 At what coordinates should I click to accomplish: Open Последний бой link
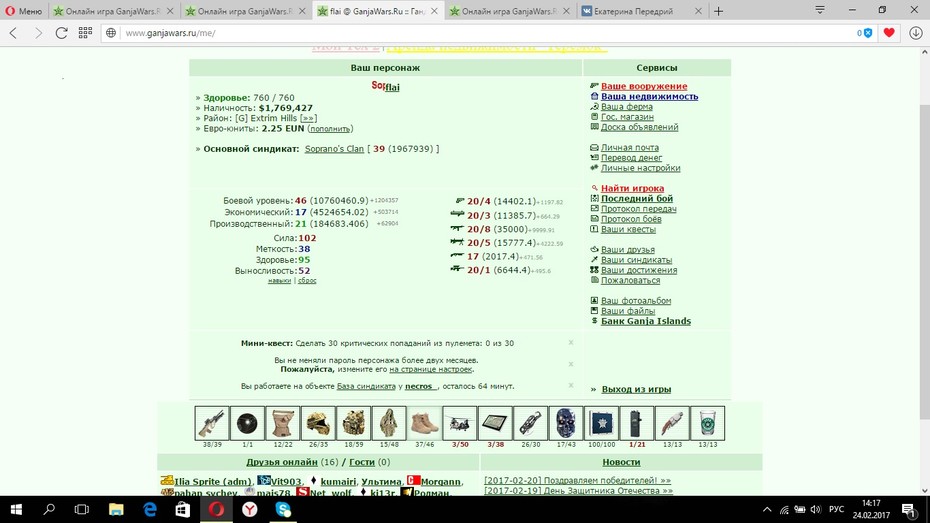click(637, 199)
